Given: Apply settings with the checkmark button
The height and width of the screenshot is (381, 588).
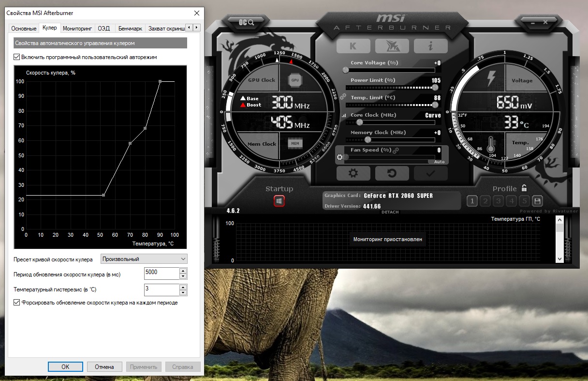Looking at the screenshot, I should tap(430, 173).
